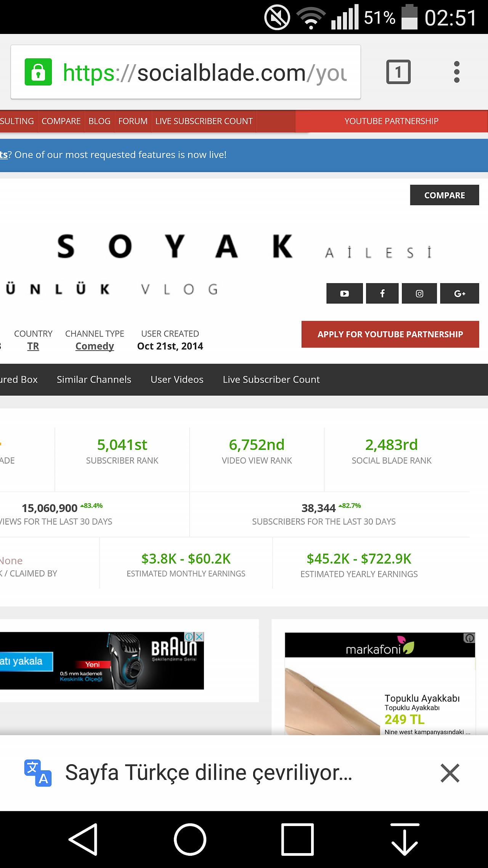
Task: Open the channel's Google Plus icon
Action: click(460, 293)
